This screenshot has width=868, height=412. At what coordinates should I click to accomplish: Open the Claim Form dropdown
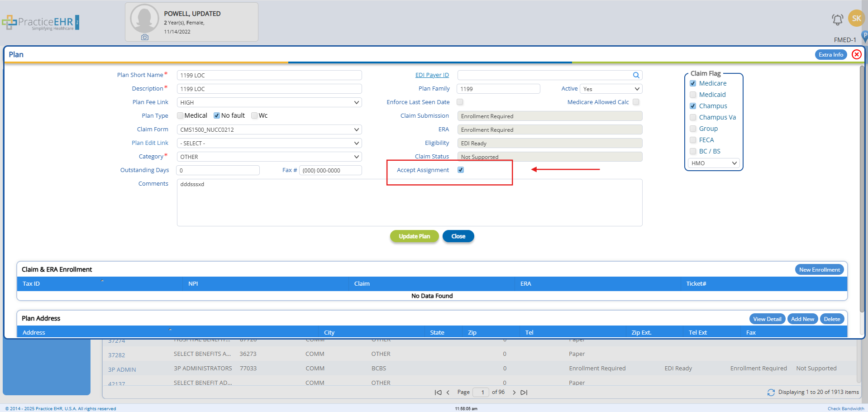click(269, 129)
